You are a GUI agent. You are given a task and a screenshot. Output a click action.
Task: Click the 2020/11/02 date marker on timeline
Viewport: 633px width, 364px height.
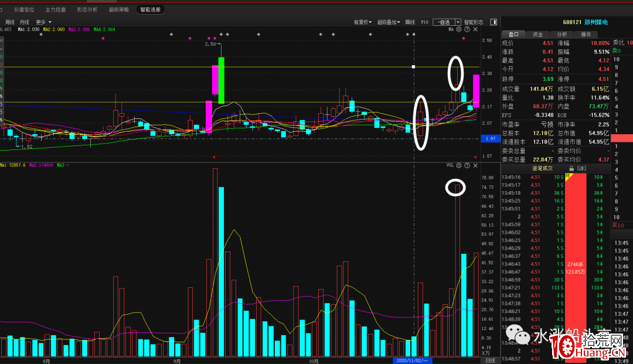point(412,360)
